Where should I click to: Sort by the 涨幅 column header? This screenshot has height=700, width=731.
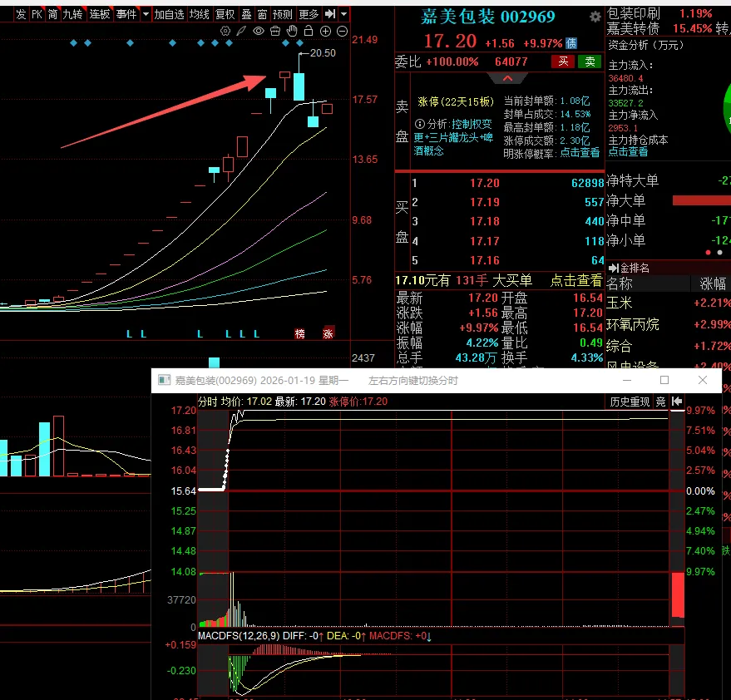point(713,283)
